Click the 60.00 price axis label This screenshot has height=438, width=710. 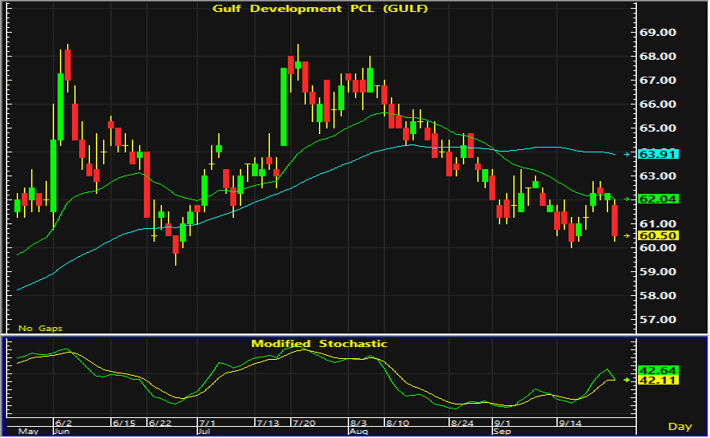657,248
